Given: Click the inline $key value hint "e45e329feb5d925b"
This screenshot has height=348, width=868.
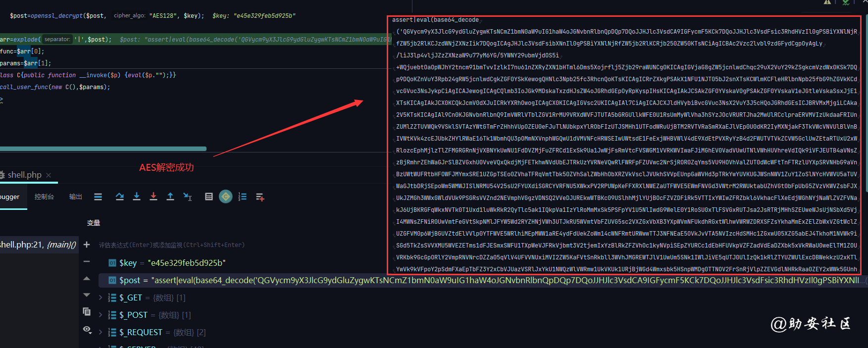Looking at the screenshot, I should pos(254,16).
